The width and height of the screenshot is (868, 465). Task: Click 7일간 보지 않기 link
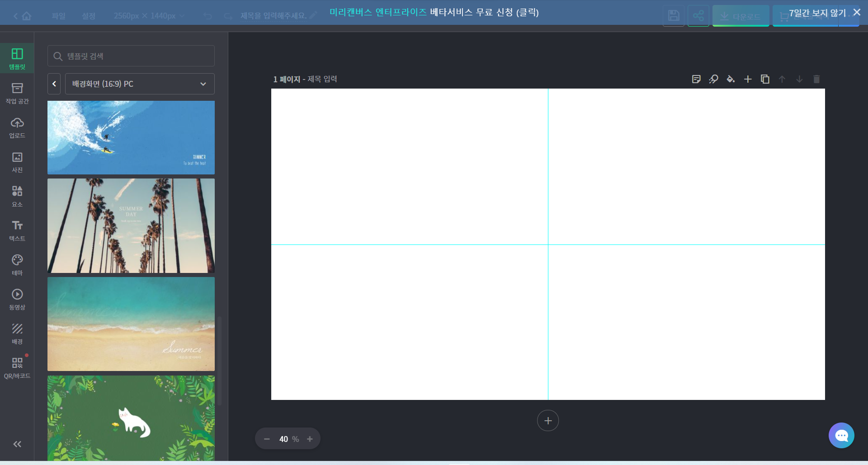click(x=817, y=13)
